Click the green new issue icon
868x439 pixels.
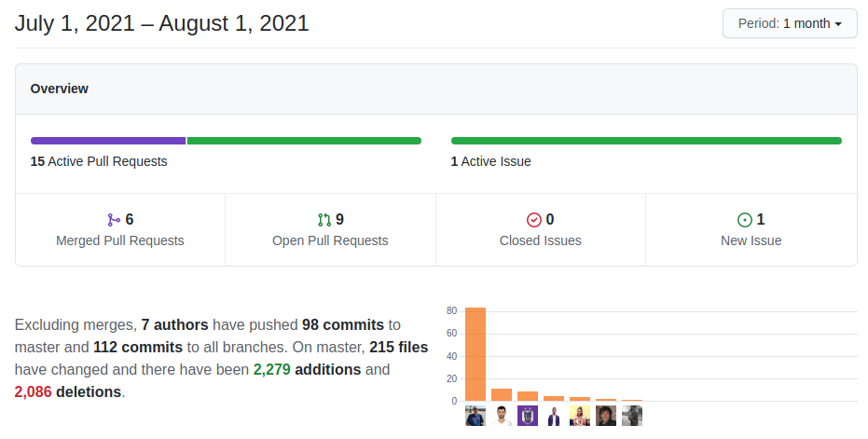tap(745, 220)
